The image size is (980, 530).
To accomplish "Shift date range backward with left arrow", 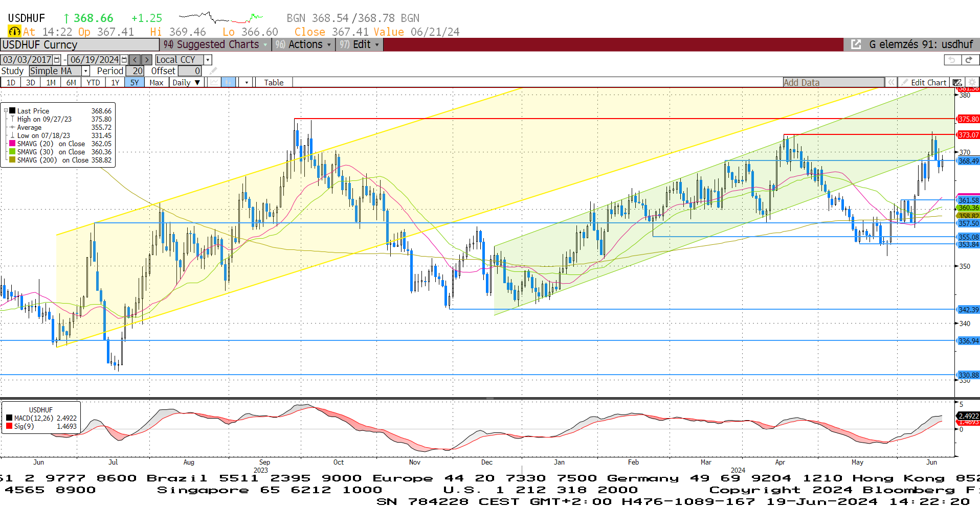I will (135, 60).
